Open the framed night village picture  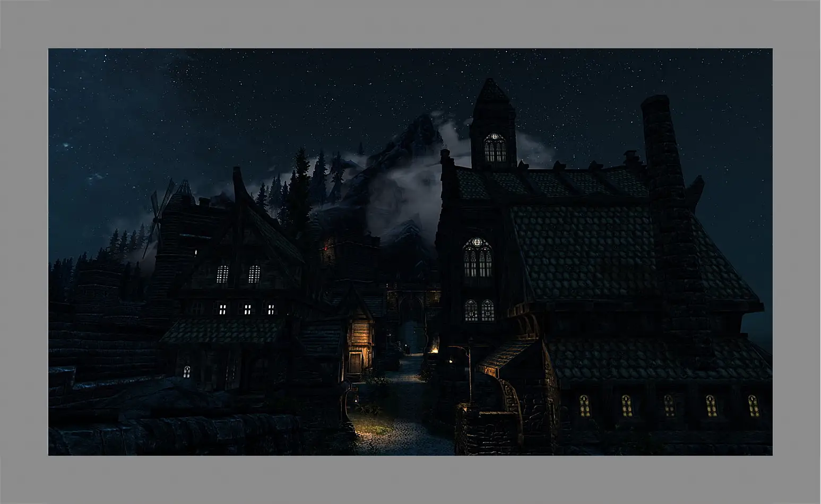point(410,252)
